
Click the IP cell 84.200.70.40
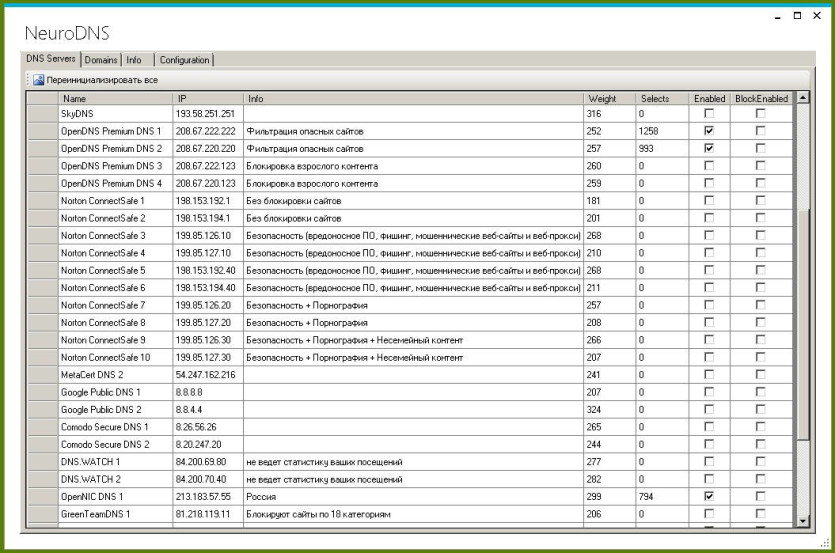click(208, 479)
